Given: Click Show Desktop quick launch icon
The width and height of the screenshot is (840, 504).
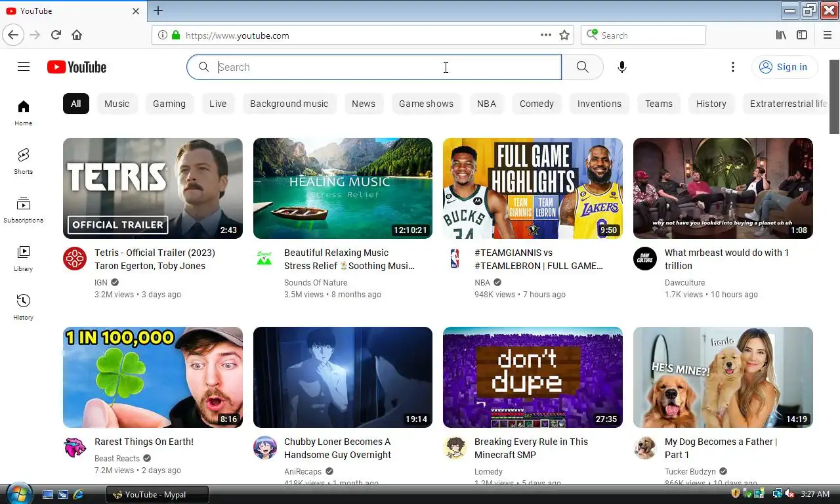Looking at the screenshot, I should point(47,494).
